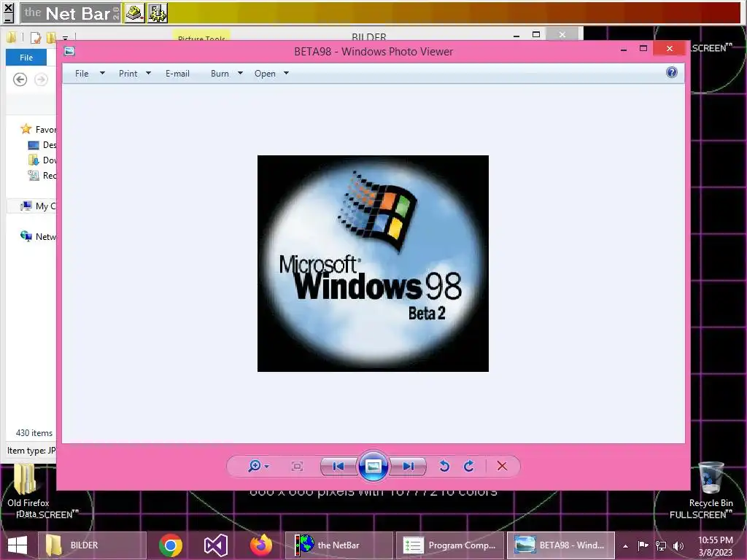The width and height of the screenshot is (747, 560).
Task: Open the Open menu in Photo Viewer
Action: tap(265, 74)
